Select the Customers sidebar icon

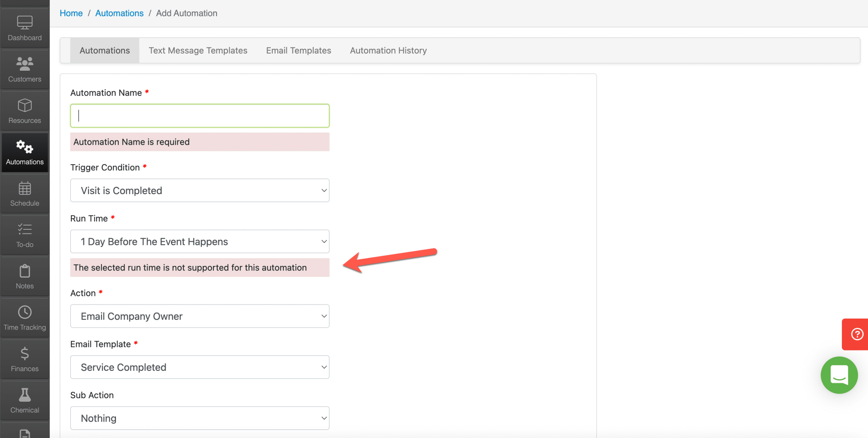tap(24, 68)
